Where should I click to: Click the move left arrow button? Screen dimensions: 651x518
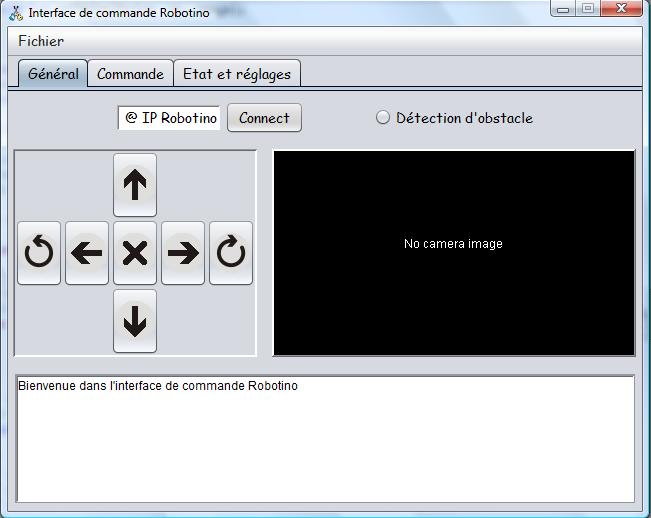tap(87, 253)
